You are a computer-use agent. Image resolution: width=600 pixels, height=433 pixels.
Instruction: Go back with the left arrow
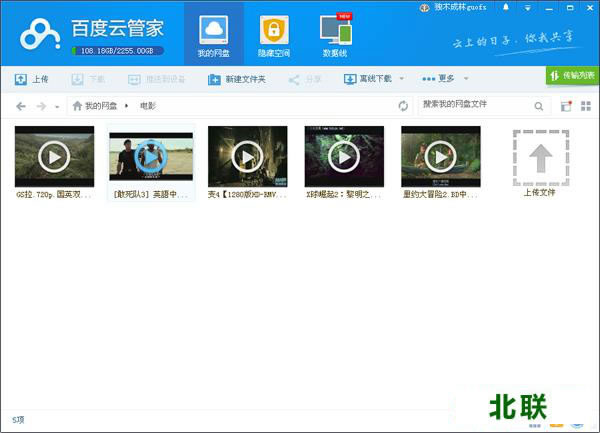pyautogui.click(x=21, y=106)
